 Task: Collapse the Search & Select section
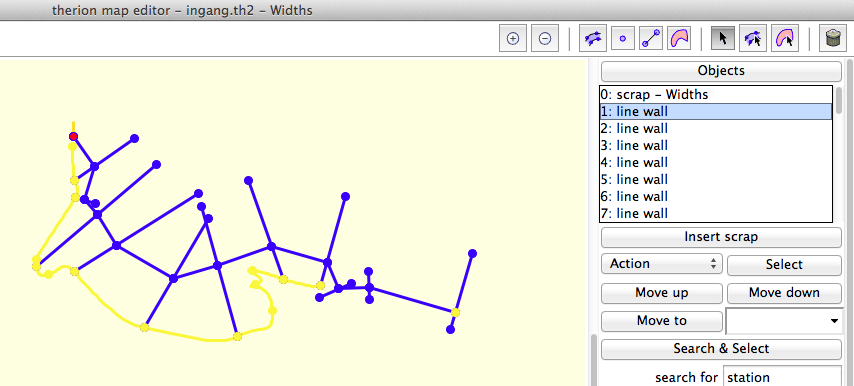pos(721,348)
